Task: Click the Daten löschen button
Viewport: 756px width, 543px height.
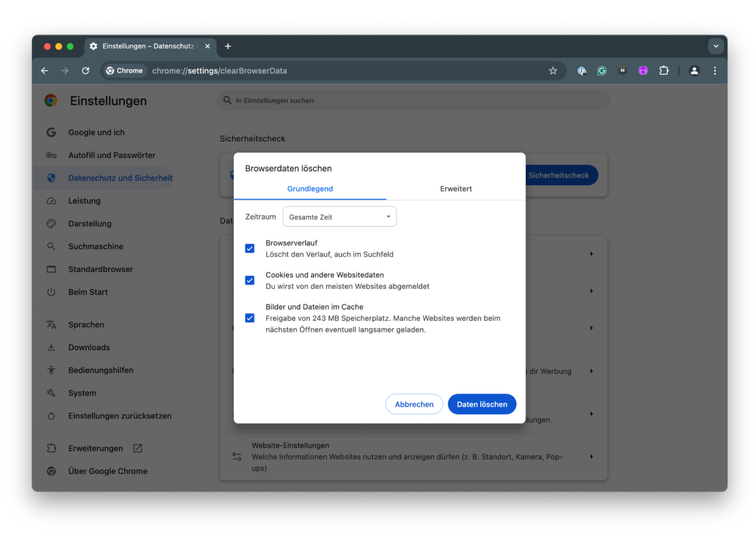Action: tap(482, 404)
